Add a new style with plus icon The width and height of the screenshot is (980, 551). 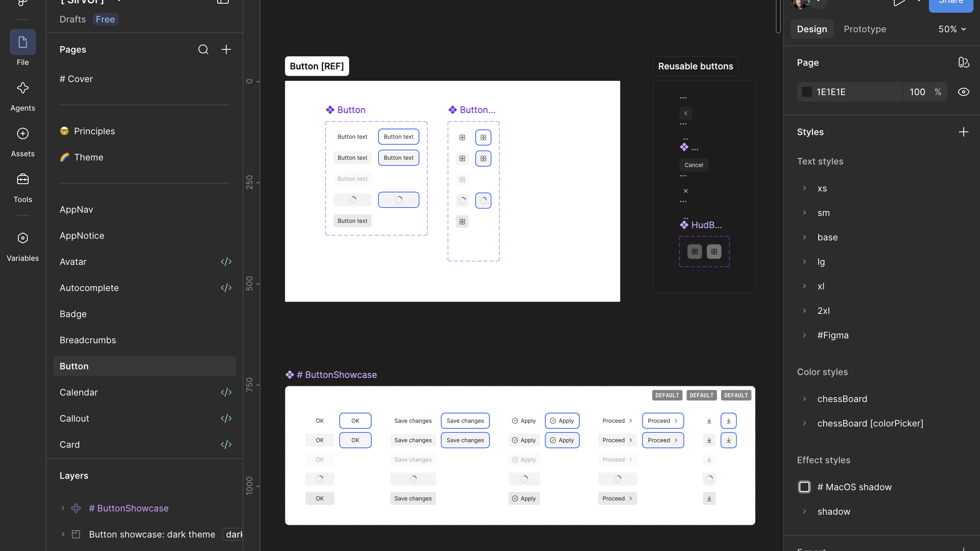(x=964, y=132)
